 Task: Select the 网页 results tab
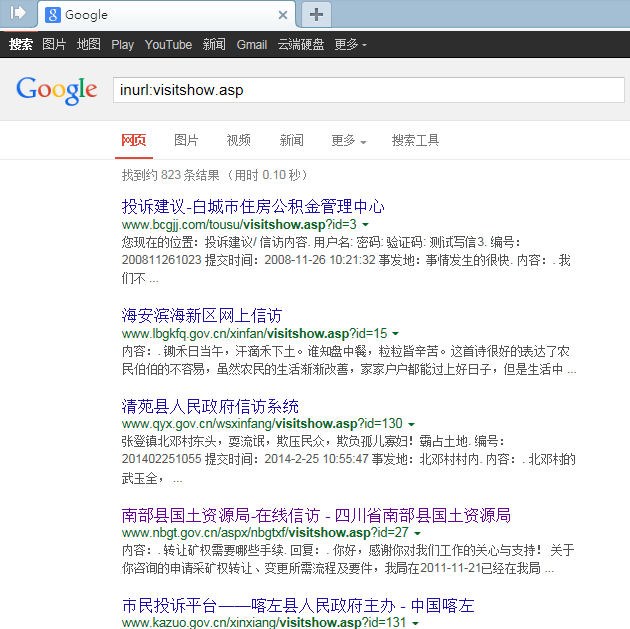(134, 140)
